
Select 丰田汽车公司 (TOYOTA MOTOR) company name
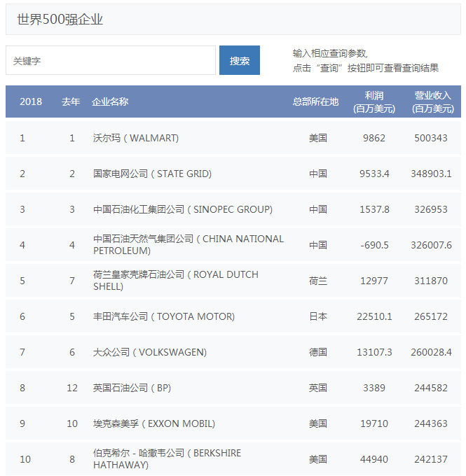(x=164, y=316)
